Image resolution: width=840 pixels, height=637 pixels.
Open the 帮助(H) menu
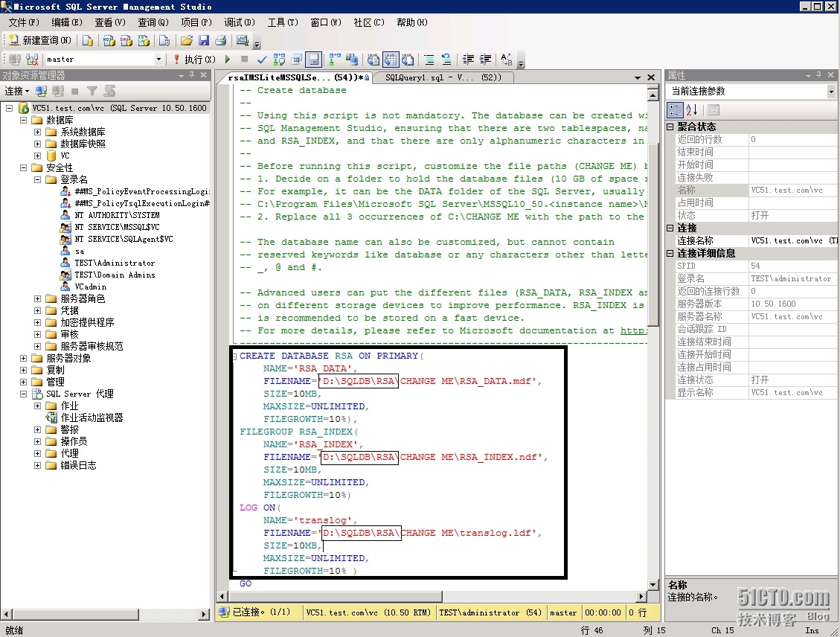tap(412, 22)
